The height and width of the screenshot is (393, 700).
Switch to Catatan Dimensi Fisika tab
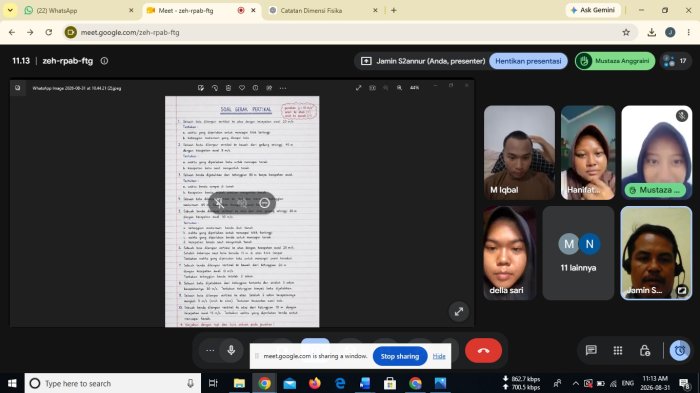click(324, 10)
